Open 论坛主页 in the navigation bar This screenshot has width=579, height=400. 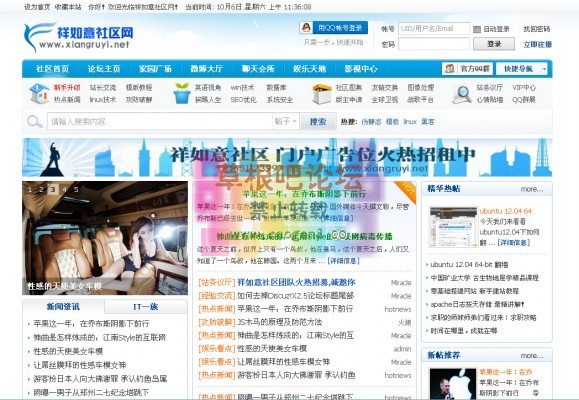(x=104, y=69)
